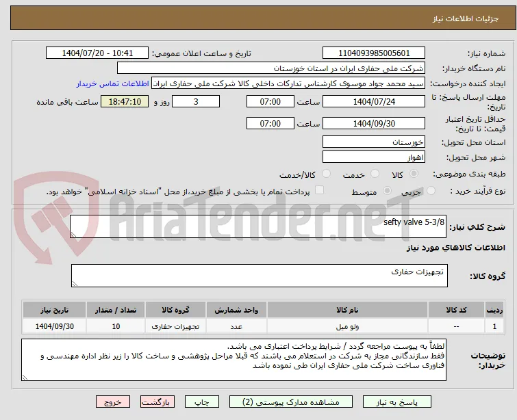This screenshot has width=517, height=420.
Task: Click the remaining time countdown 18:47:10
Action: [x=125, y=101]
